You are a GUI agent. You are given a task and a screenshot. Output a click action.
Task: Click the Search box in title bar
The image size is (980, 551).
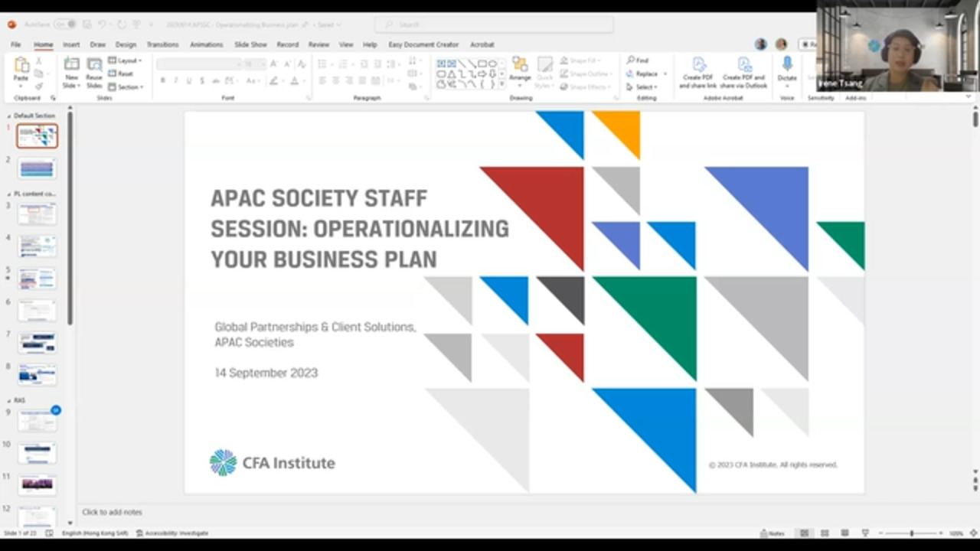click(495, 24)
